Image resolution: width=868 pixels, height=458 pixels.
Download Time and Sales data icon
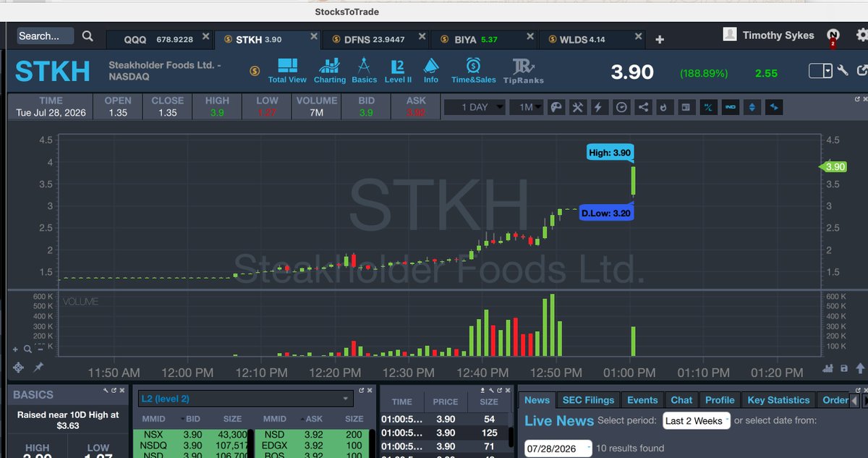pos(483,391)
